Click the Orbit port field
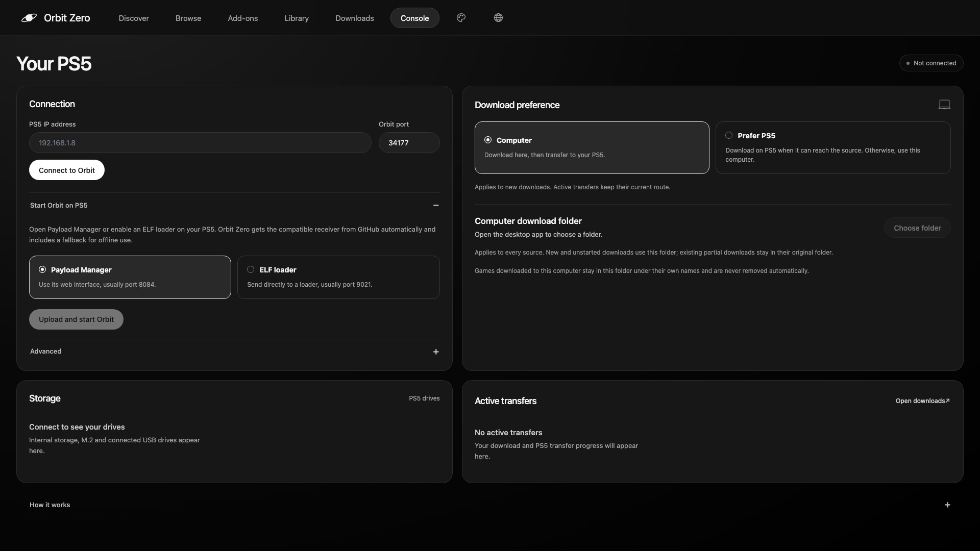The image size is (980, 551). click(x=409, y=143)
